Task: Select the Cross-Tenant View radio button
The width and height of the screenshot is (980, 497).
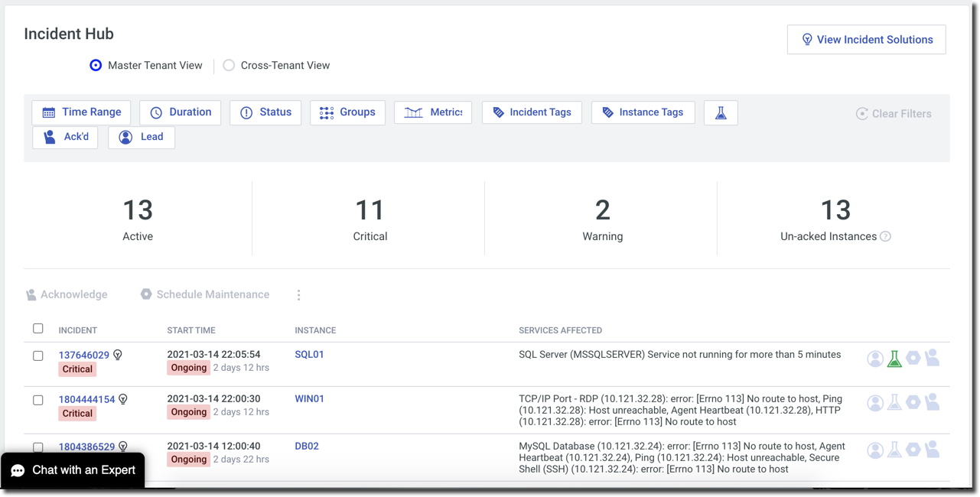Action: click(229, 66)
